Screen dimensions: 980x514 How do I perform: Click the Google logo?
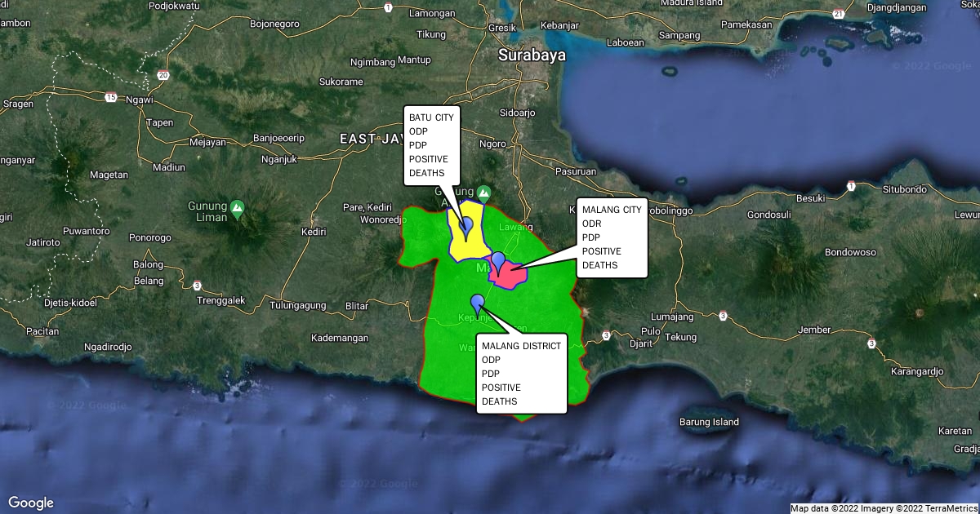click(31, 503)
